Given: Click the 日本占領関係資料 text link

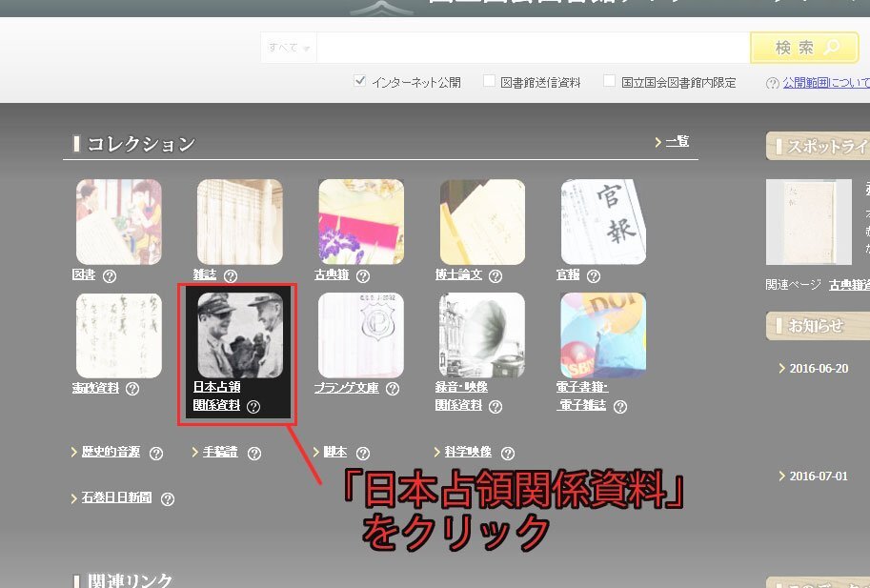Looking at the screenshot, I should [x=217, y=396].
